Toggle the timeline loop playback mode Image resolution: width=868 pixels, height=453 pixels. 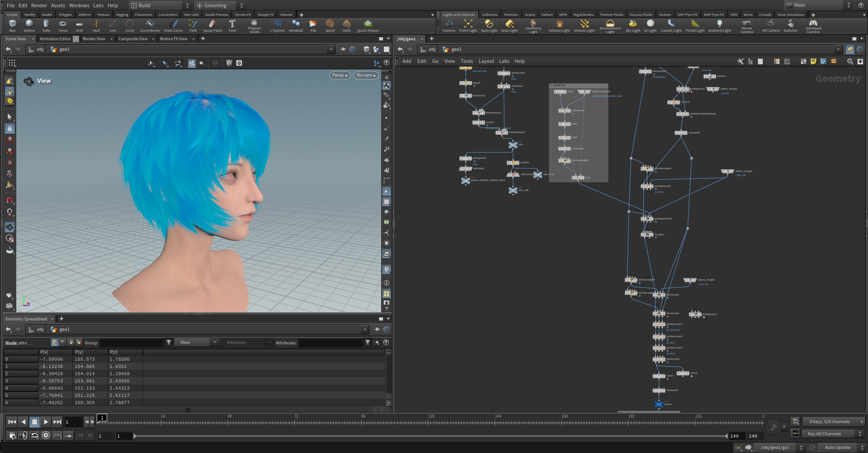point(34,435)
